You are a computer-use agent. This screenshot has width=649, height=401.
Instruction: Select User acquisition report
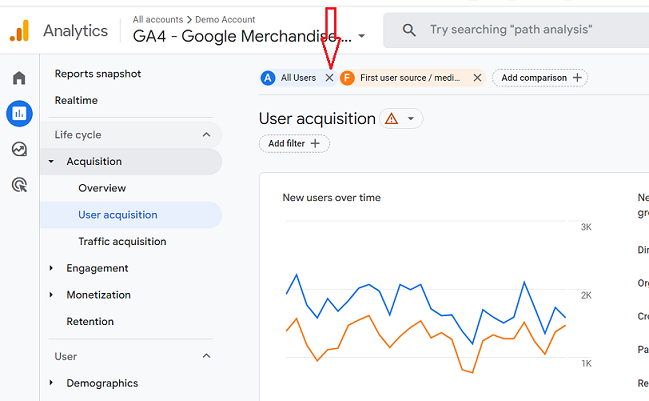pyautogui.click(x=131, y=215)
